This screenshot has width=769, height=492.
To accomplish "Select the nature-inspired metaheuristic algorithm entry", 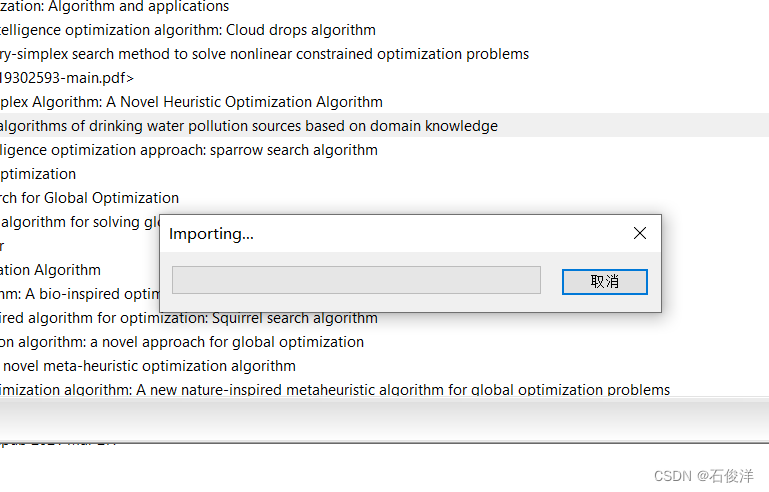I will coord(335,390).
